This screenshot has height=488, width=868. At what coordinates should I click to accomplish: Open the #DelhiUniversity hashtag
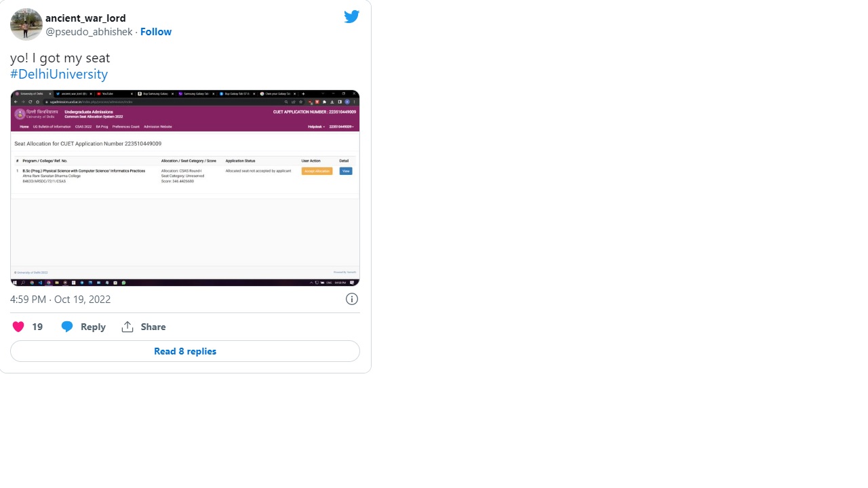pyautogui.click(x=59, y=74)
